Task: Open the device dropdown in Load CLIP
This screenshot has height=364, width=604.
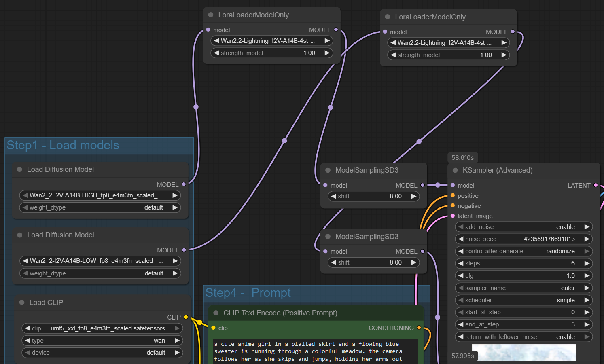Action: (102, 353)
